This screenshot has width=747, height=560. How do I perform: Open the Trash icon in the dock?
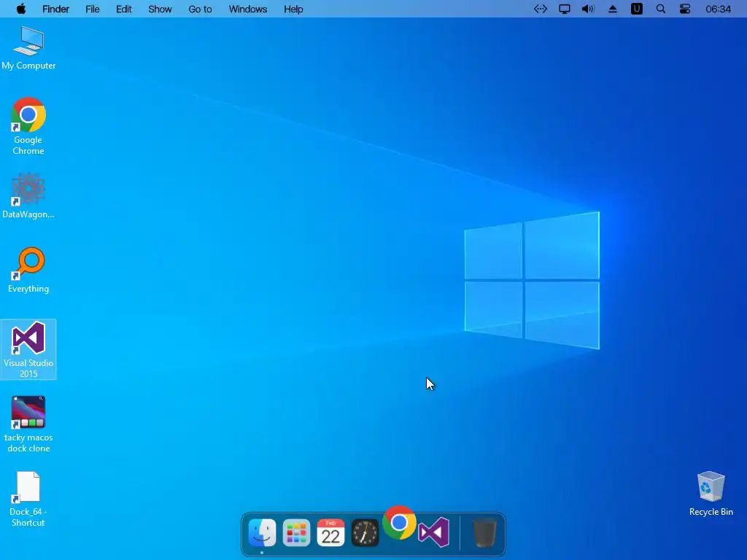(484, 533)
